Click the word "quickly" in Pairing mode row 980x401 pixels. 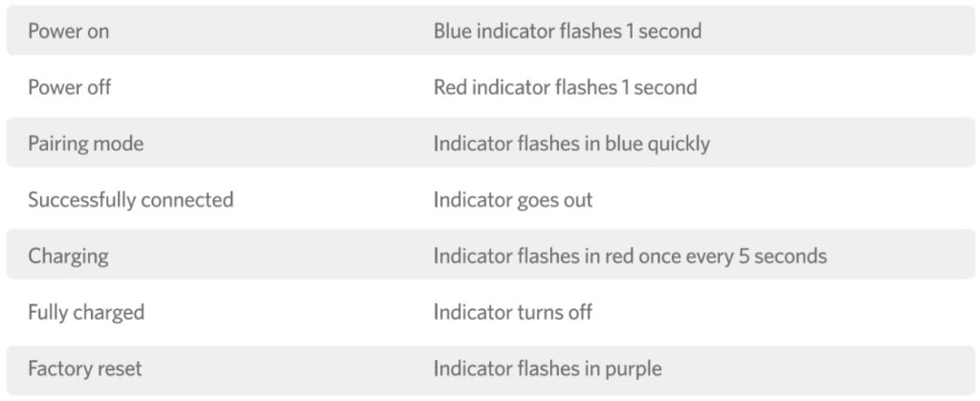click(679, 145)
